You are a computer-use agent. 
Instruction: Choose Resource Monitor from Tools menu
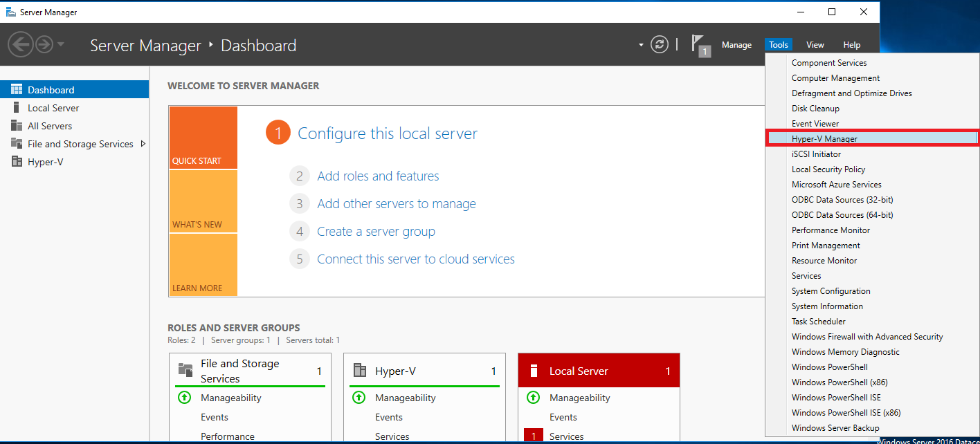tap(872, 261)
